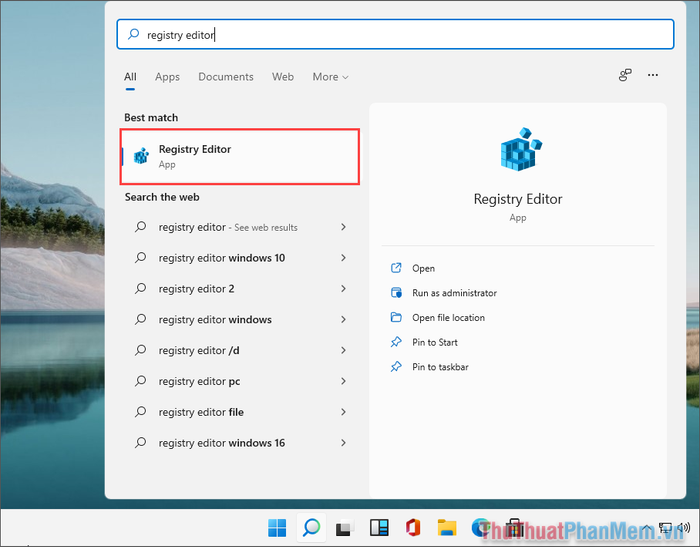Screen dimensions: 700x547
Task: Click search icon beside 'registry editor file'
Action: click(141, 412)
